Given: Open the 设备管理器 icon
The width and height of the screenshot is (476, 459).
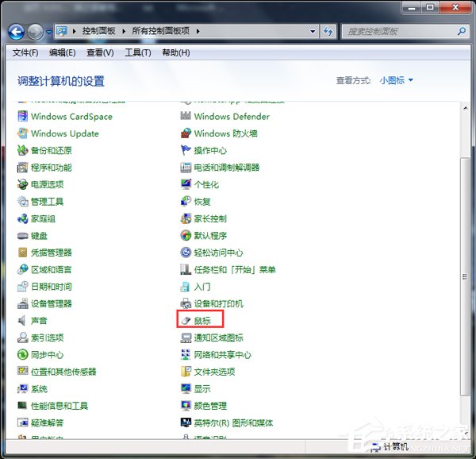Looking at the screenshot, I should tap(51, 303).
